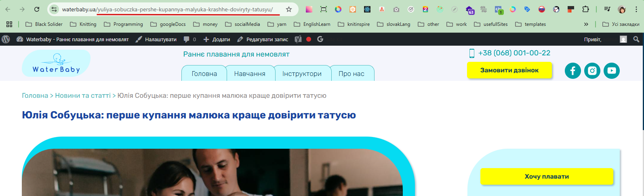Click the screen capture frame extension icon
The width and height of the screenshot is (644, 196).
click(324, 9)
